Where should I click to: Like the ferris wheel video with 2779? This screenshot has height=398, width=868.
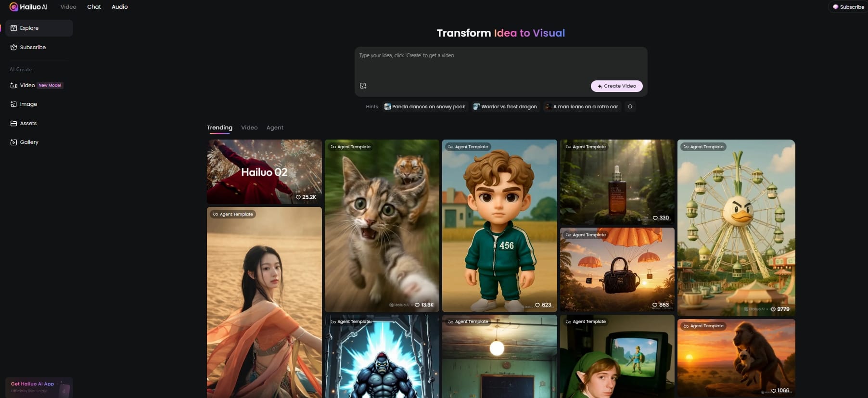(x=780, y=309)
